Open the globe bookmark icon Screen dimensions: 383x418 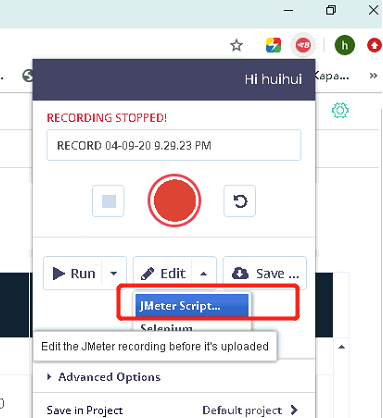(28, 76)
